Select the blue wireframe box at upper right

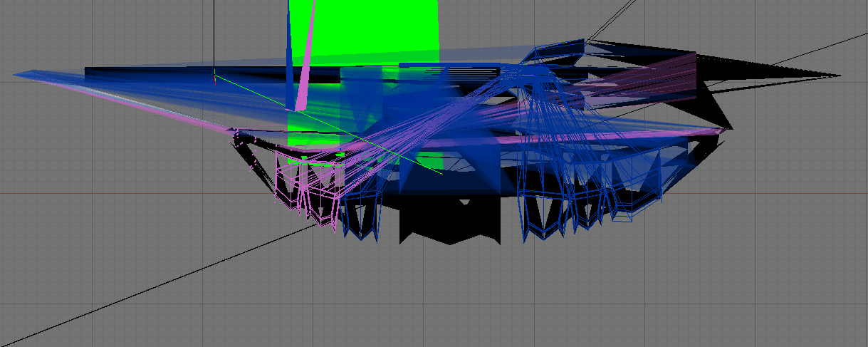tap(559, 53)
